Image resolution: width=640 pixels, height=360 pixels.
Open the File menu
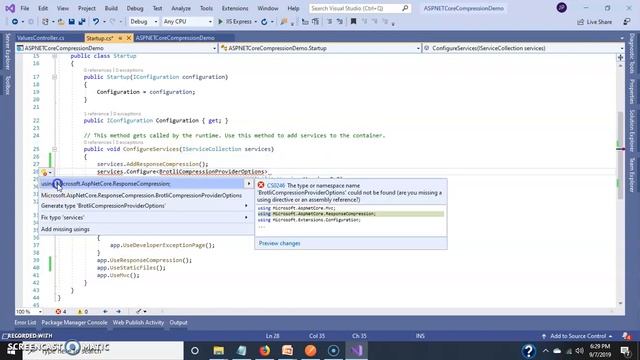coord(25,8)
